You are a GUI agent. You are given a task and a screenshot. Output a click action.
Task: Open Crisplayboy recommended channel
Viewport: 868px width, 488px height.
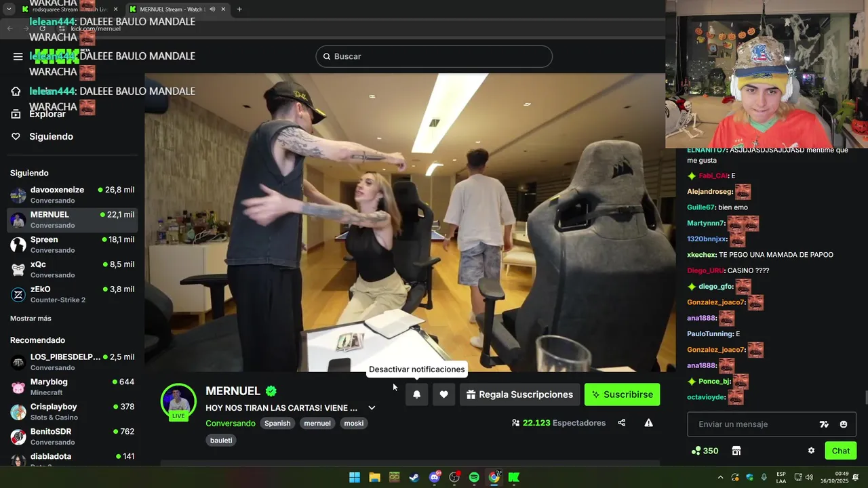coord(72,412)
